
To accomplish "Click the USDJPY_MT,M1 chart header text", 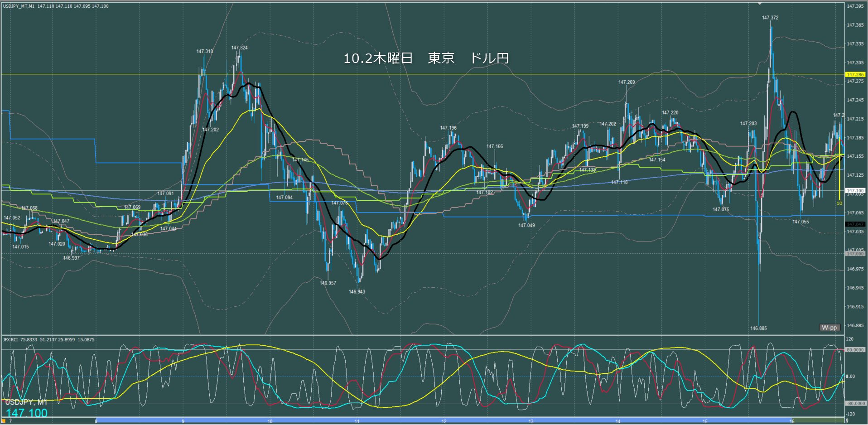I will click(19, 6).
